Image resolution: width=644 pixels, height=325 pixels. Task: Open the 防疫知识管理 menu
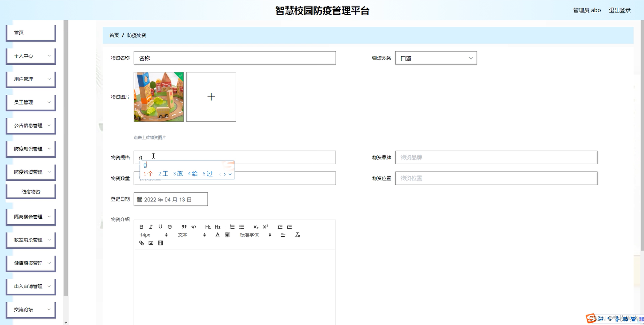click(31, 148)
